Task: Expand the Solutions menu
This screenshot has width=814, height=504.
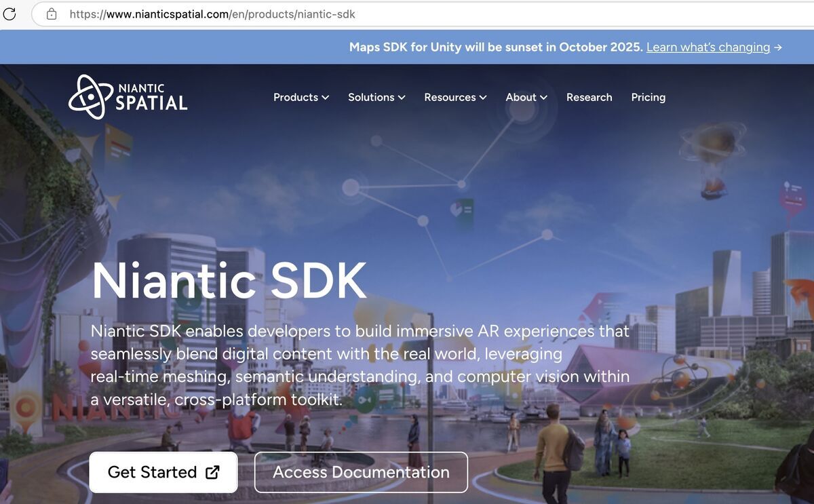Action: point(376,97)
